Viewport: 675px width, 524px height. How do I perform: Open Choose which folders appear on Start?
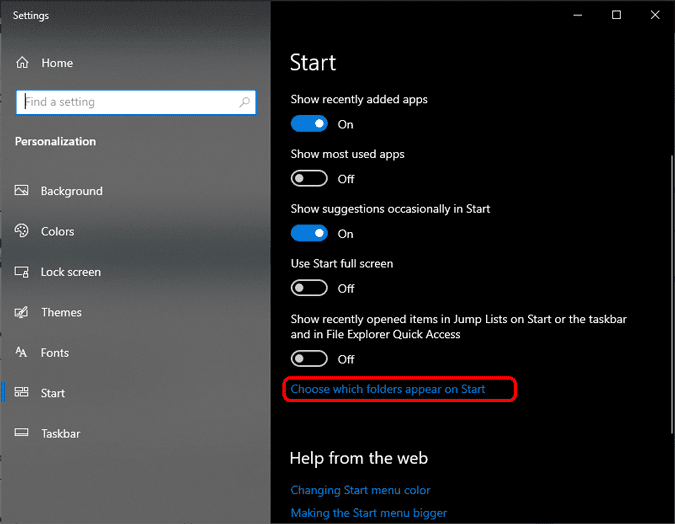point(387,389)
